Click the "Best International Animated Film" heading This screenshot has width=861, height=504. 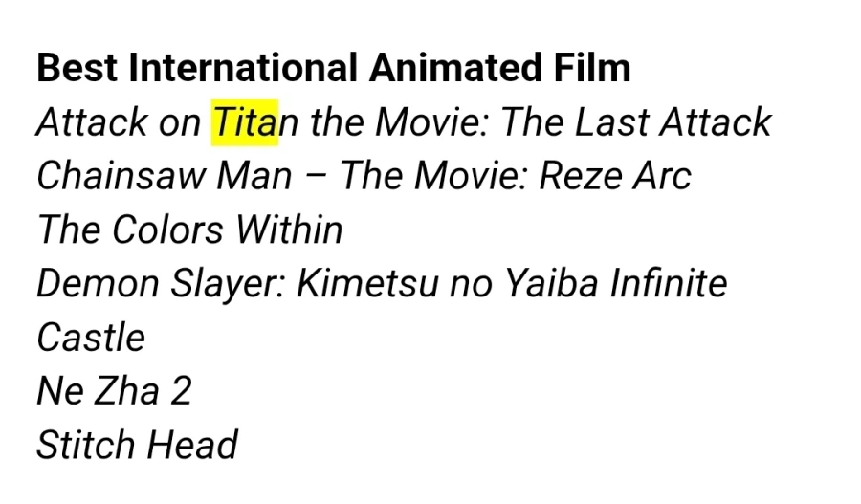[333, 69]
